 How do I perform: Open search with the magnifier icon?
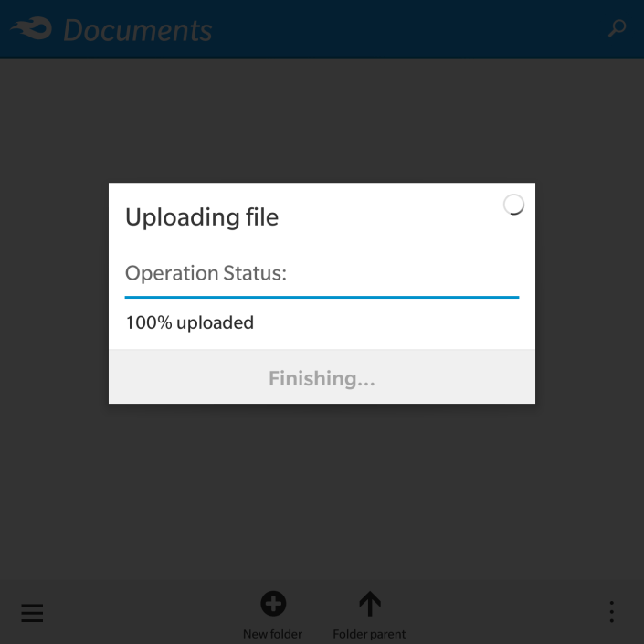617,28
